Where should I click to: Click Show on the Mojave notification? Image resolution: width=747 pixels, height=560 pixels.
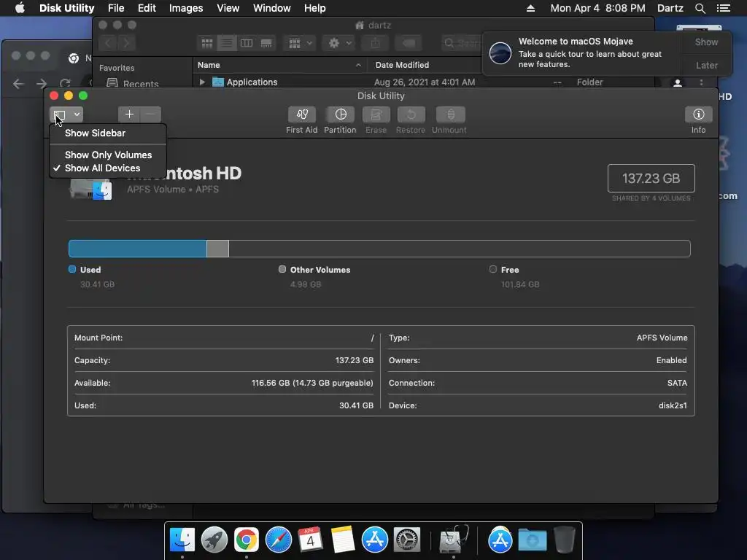click(x=706, y=42)
